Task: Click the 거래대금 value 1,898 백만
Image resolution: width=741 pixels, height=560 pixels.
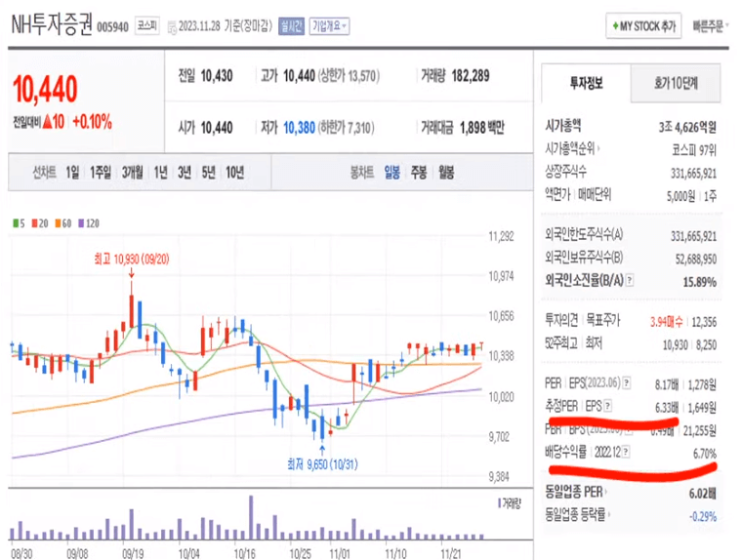Action: (482, 128)
